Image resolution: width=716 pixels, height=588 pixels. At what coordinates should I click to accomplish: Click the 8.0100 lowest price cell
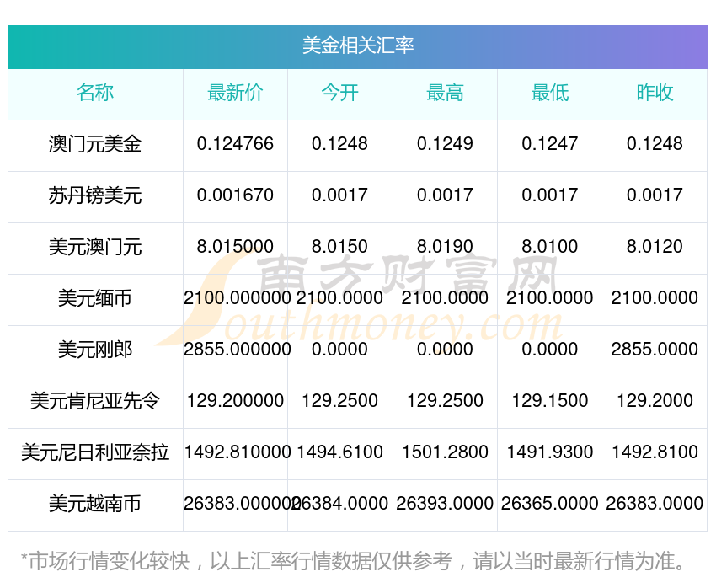(x=550, y=247)
